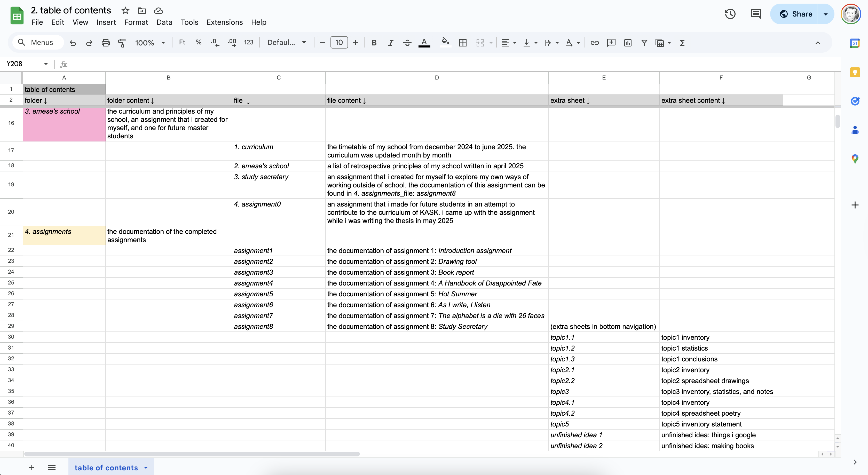Open the Extensions menu
This screenshot has height=475, width=868.
tap(224, 22)
